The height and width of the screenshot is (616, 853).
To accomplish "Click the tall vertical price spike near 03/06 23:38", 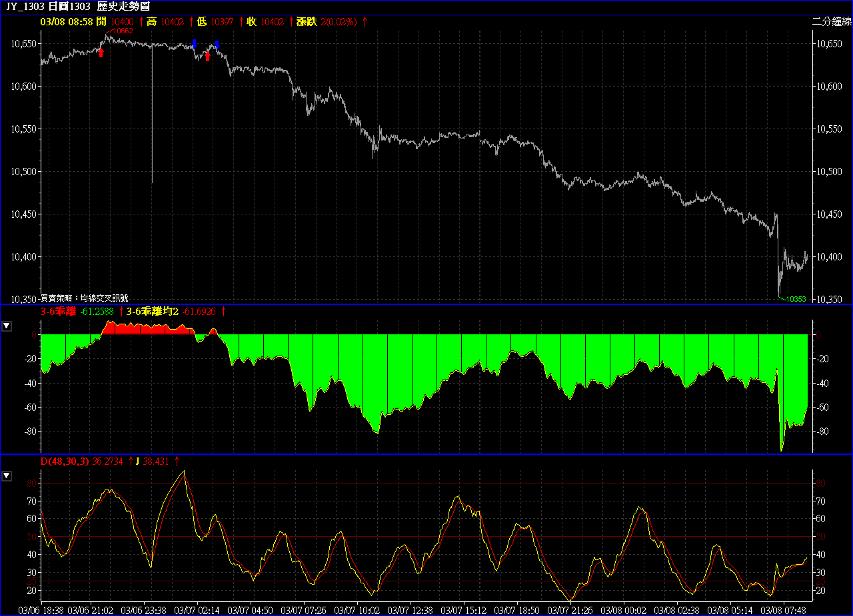I will point(152,113).
